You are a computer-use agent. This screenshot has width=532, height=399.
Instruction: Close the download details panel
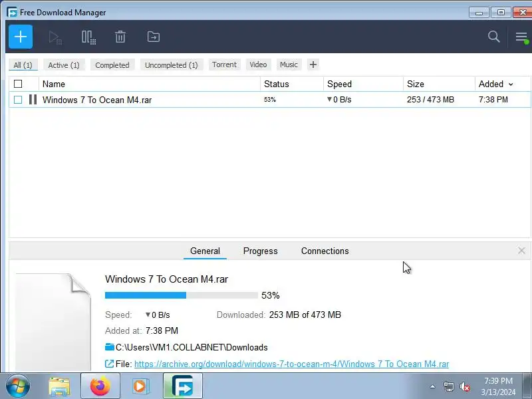pyautogui.click(x=521, y=251)
